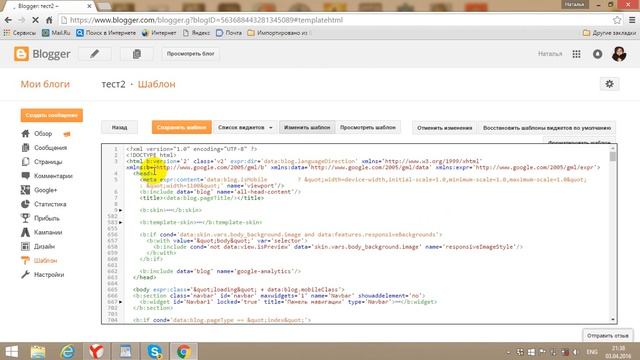Click the Просмотреть блог button
Image resolution: width=640 pixels, height=360 pixels.
click(191, 54)
